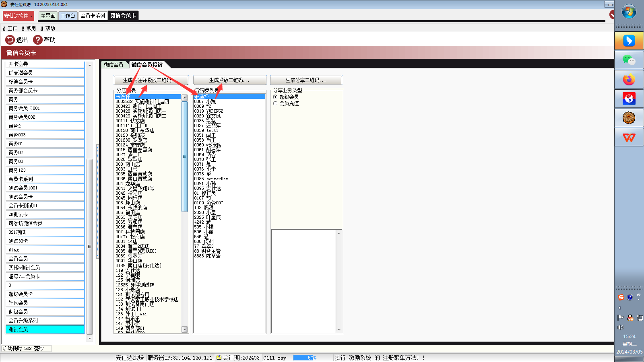This screenshot has width=644, height=362.
Task: Select 未选择 in the 导购员列表
Action: click(229, 97)
